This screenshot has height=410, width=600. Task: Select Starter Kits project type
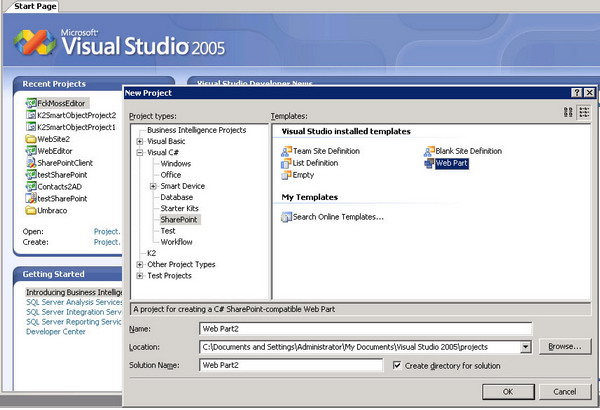click(179, 209)
